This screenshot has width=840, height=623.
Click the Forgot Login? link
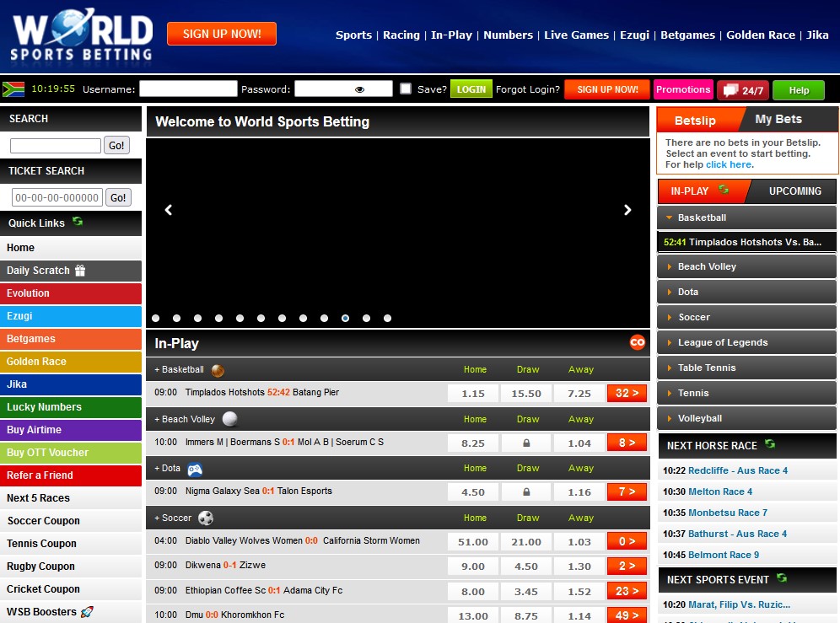[528, 89]
